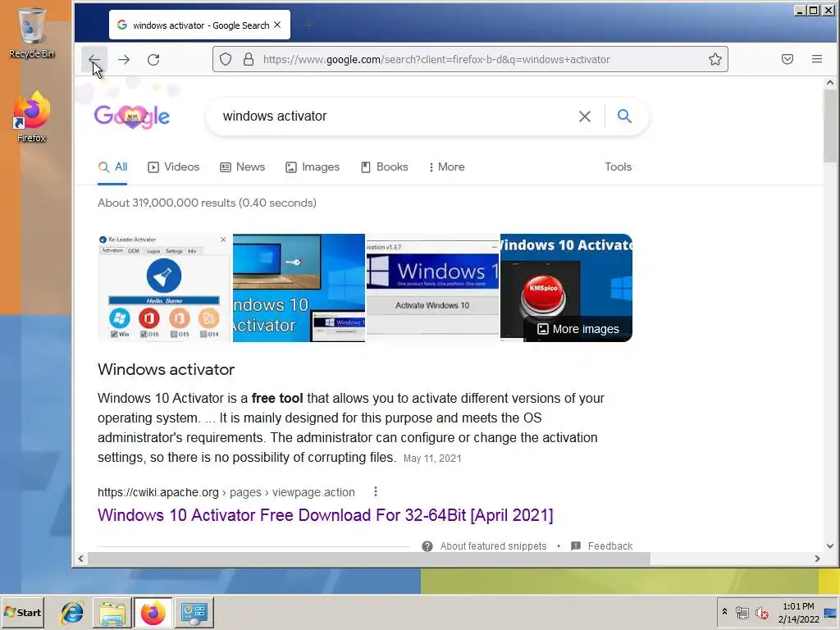This screenshot has width=840, height=630.
Task: Click the Show Desktop icon in the tray
Action: point(830,612)
